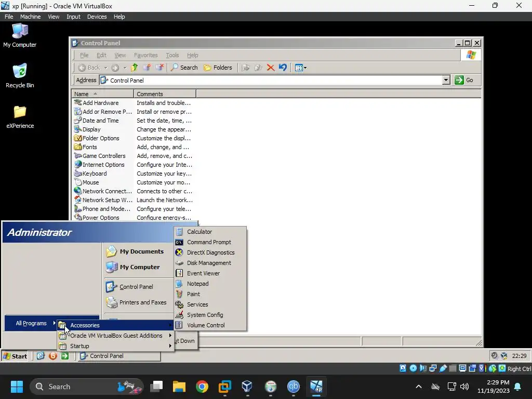
Task: Expand the Accessories submenu
Action: 115,325
